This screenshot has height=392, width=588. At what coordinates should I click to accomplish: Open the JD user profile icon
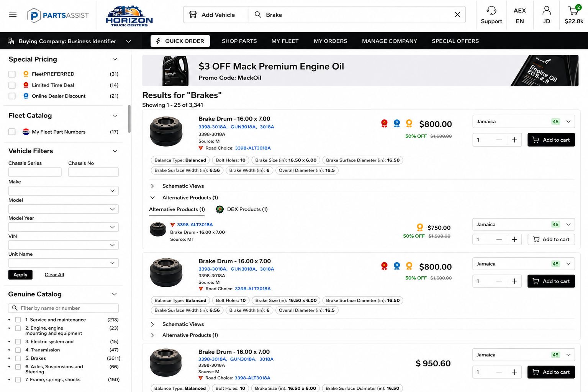point(547,10)
